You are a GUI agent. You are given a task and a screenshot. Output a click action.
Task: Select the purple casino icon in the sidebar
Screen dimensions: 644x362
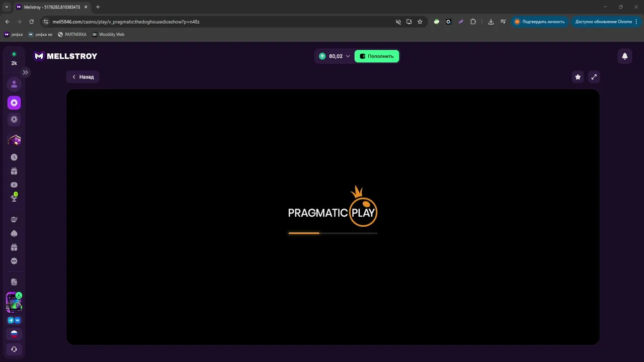14,103
